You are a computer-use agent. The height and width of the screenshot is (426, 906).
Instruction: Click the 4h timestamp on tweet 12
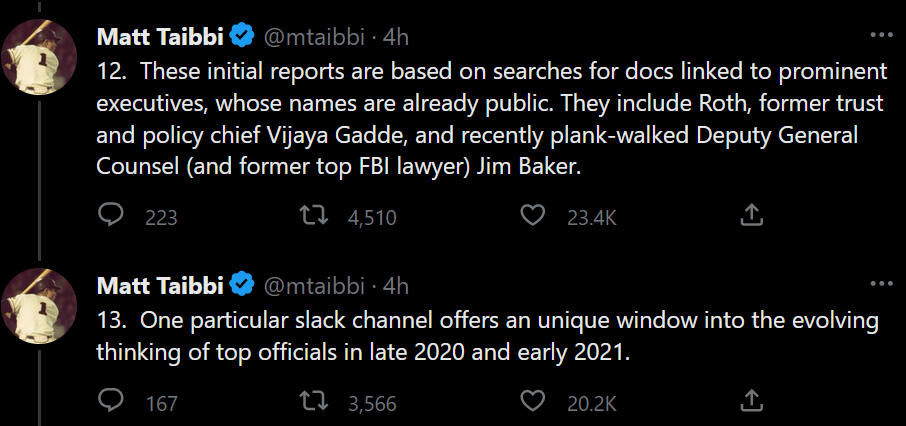click(396, 37)
